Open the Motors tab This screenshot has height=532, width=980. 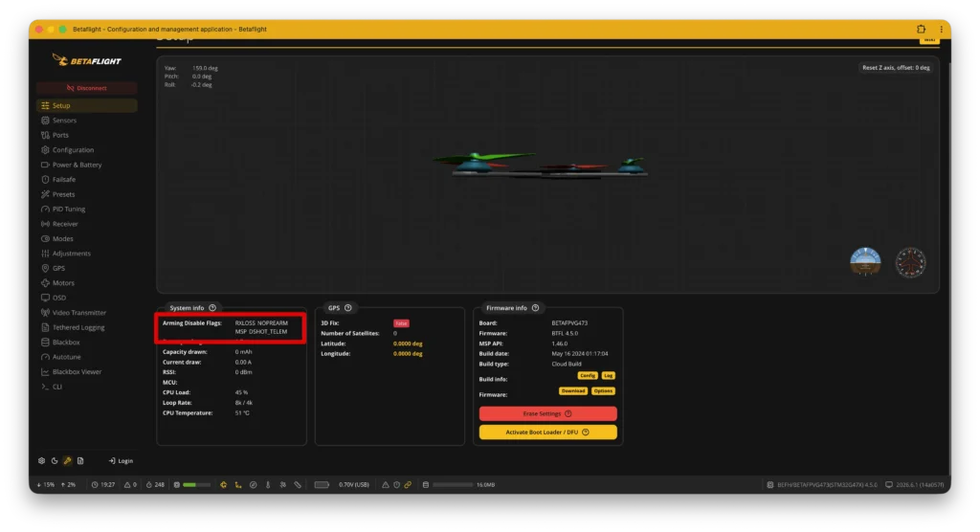click(x=87, y=282)
